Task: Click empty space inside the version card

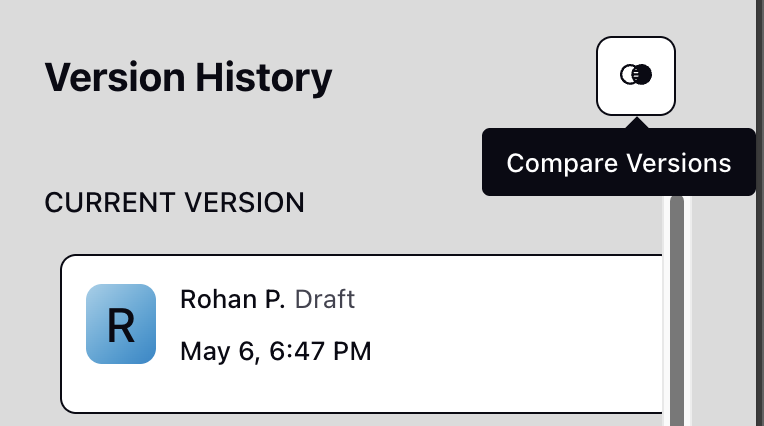Action: (512, 334)
